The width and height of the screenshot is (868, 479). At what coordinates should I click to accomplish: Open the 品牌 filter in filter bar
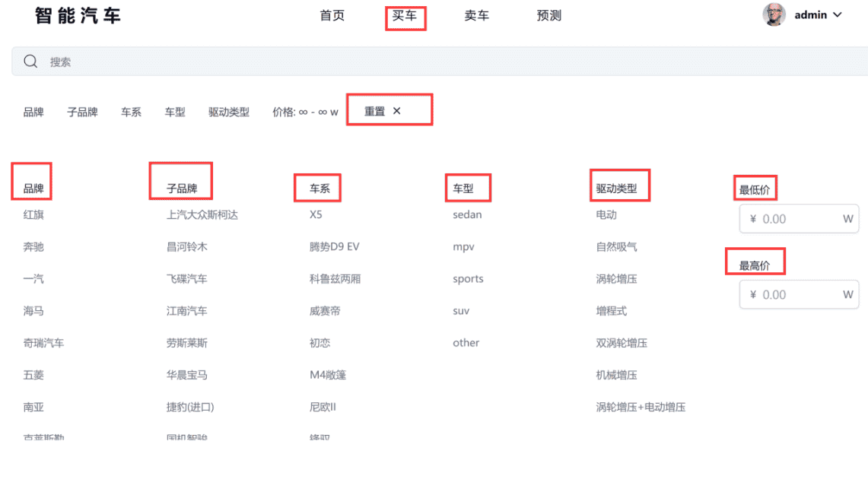pos(33,112)
